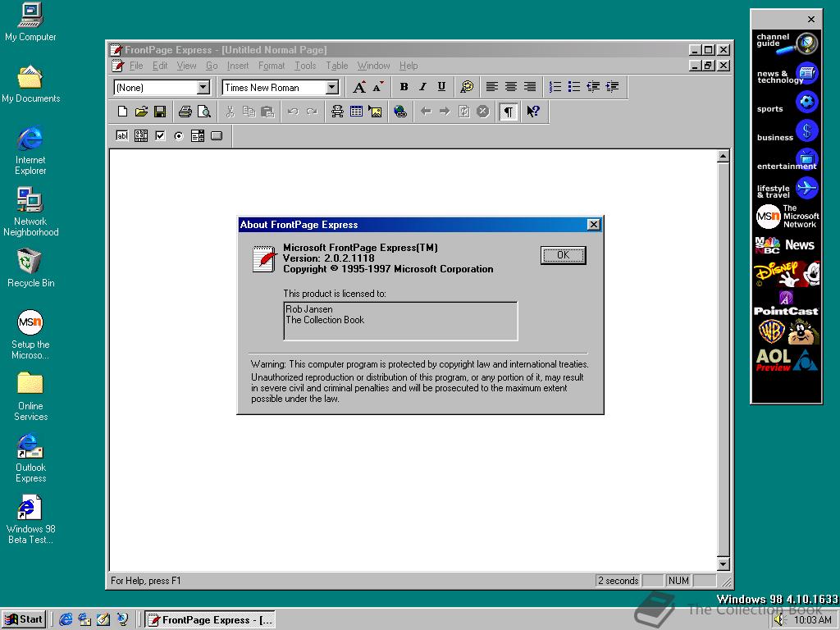Click the Save disk icon

pyautogui.click(x=160, y=112)
